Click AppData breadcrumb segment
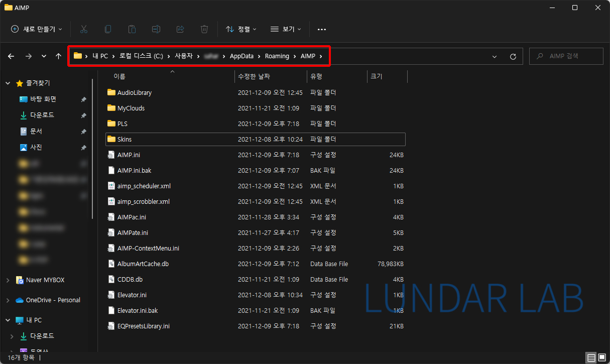Screen dimensions: 610x364 tap(241, 56)
